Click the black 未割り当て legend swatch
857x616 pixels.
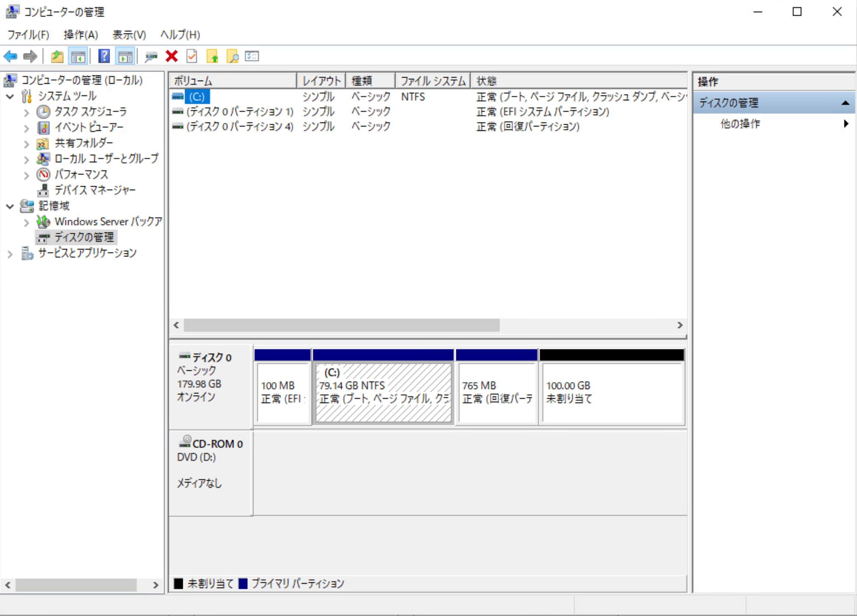pos(178,584)
